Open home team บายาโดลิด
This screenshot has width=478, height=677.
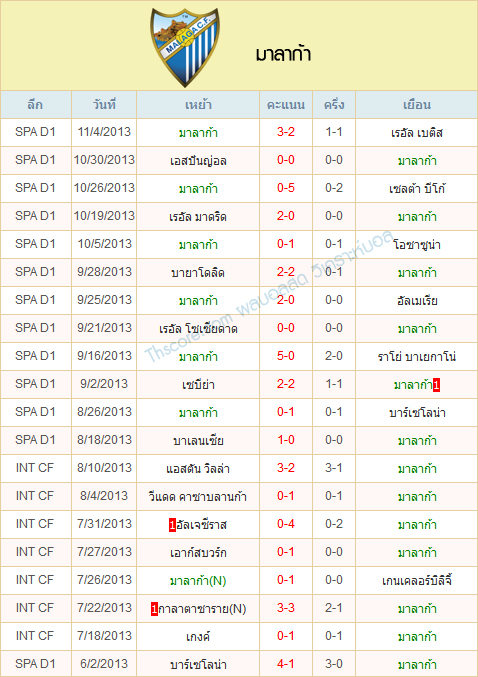[198, 272]
